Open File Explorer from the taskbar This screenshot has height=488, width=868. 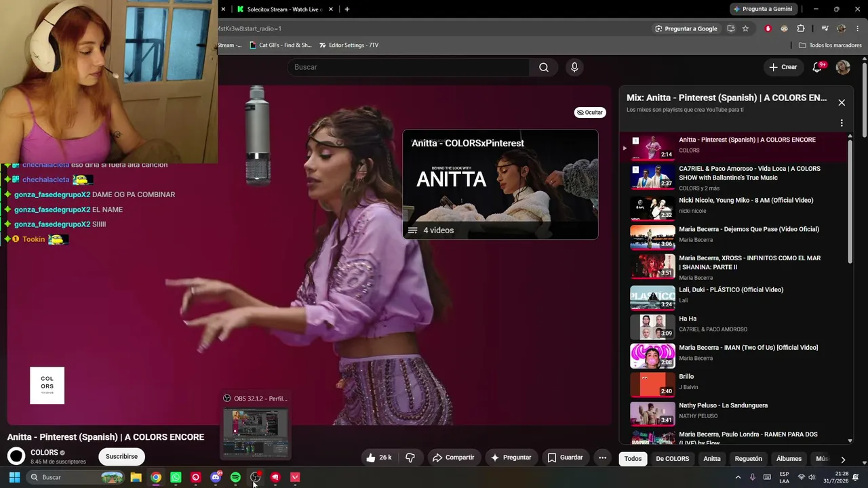tap(136, 477)
